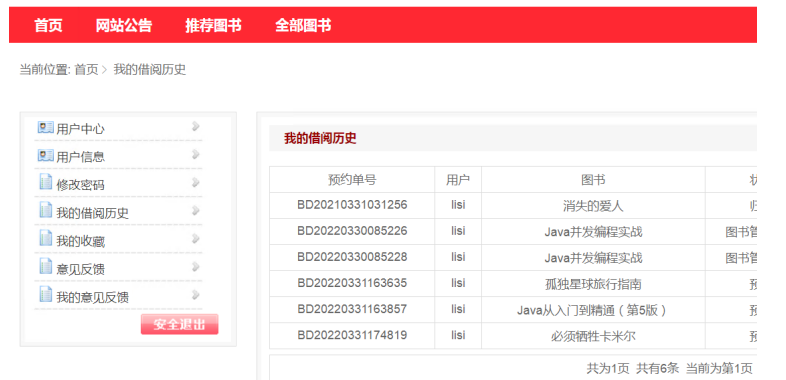Click the book title 孤独星球旅行指南
Screen dimensions: 786x380
pyautogui.click(x=593, y=285)
